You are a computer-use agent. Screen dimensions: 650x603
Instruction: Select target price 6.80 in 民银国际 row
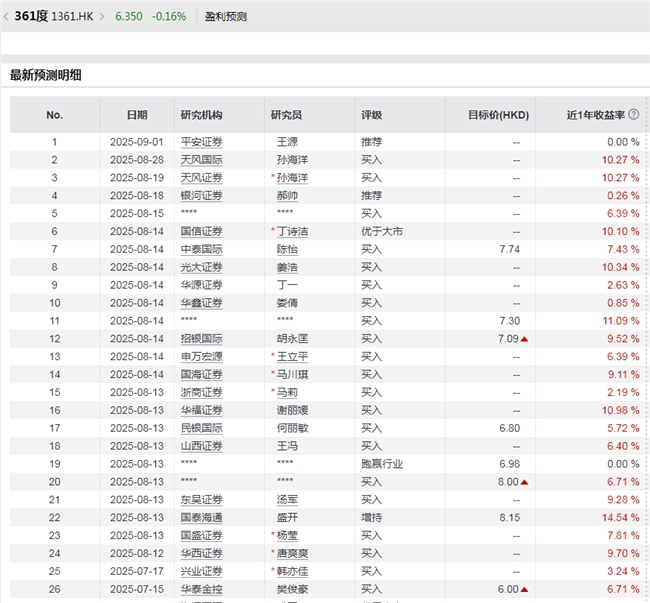[x=509, y=428]
